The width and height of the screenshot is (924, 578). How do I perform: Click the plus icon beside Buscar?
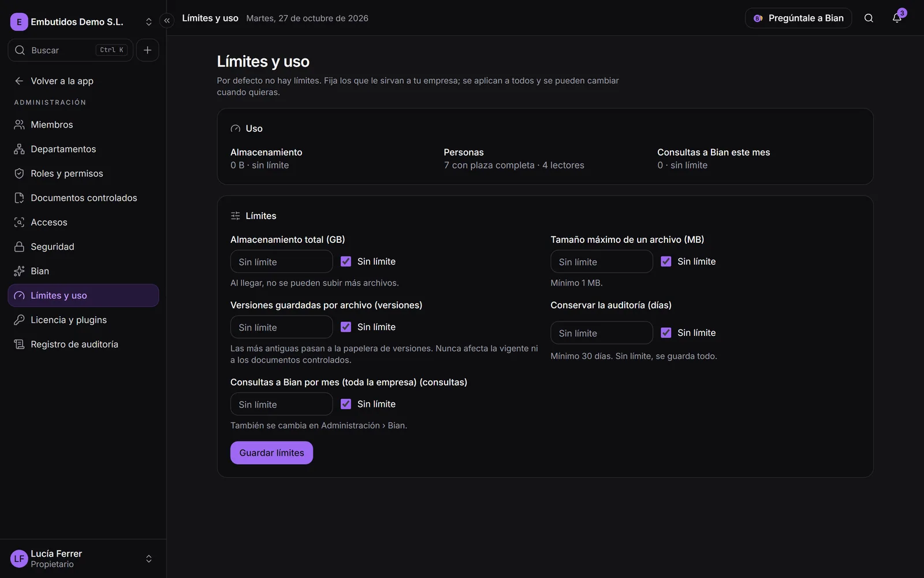[147, 50]
